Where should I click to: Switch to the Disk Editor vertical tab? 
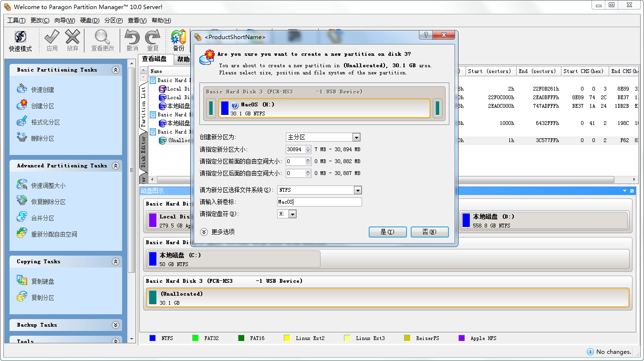click(x=143, y=151)
